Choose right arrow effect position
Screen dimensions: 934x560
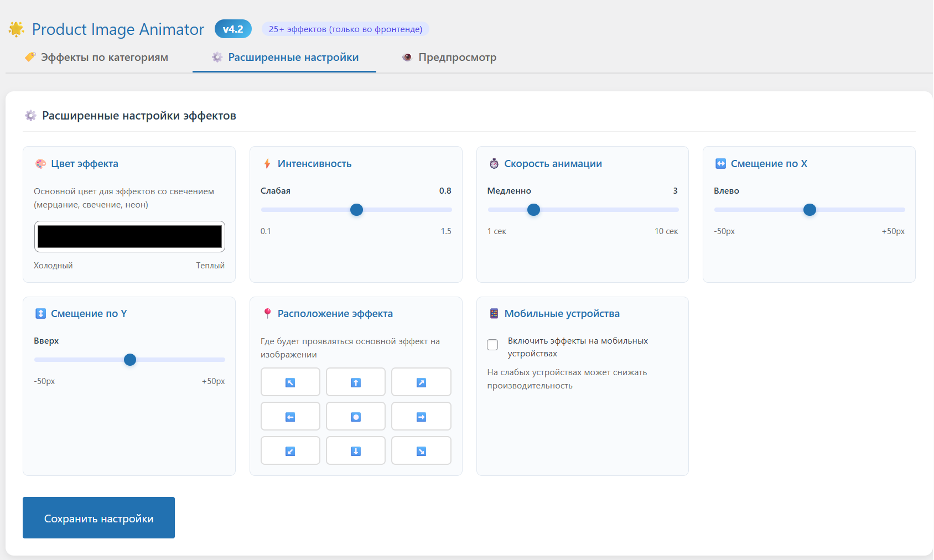[x=421, y=416]
